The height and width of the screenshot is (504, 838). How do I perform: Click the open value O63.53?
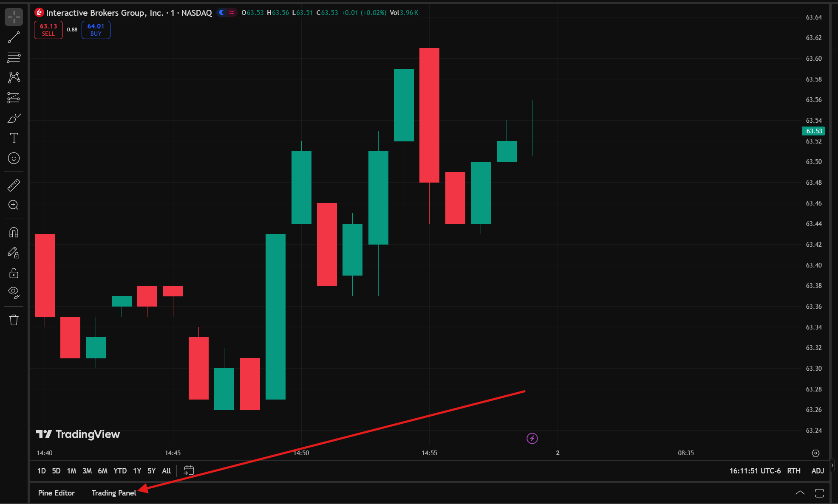click(252, 13)
